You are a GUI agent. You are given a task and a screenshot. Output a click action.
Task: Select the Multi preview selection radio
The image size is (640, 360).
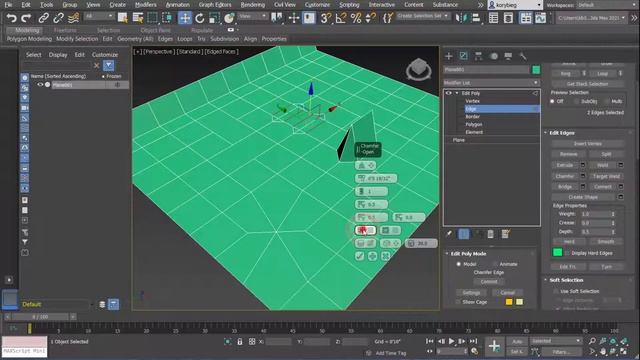coord(606,101)
